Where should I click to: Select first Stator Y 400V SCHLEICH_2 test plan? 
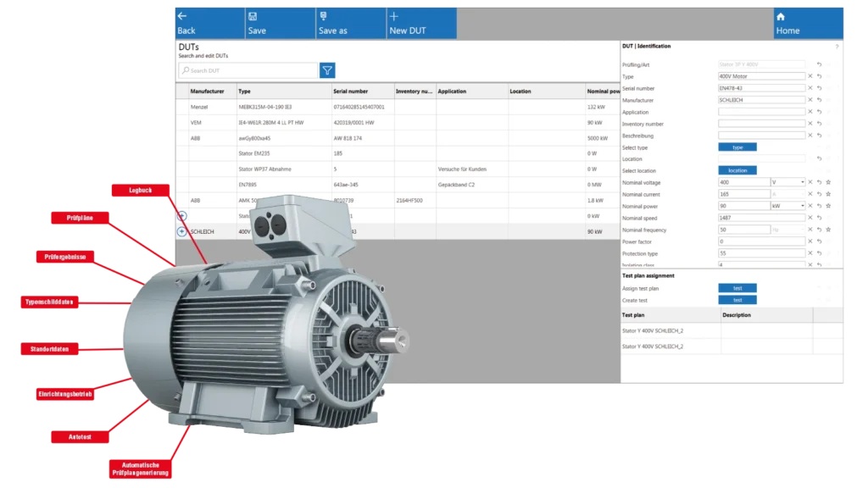click(x=732, y=330)
